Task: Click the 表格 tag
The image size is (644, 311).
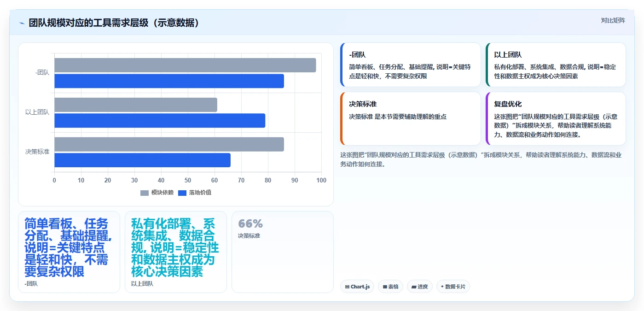Action: click(x=390, y=287)
